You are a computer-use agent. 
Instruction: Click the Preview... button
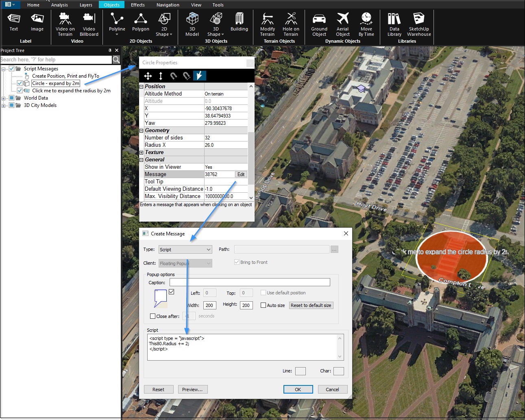pos(193,390)
